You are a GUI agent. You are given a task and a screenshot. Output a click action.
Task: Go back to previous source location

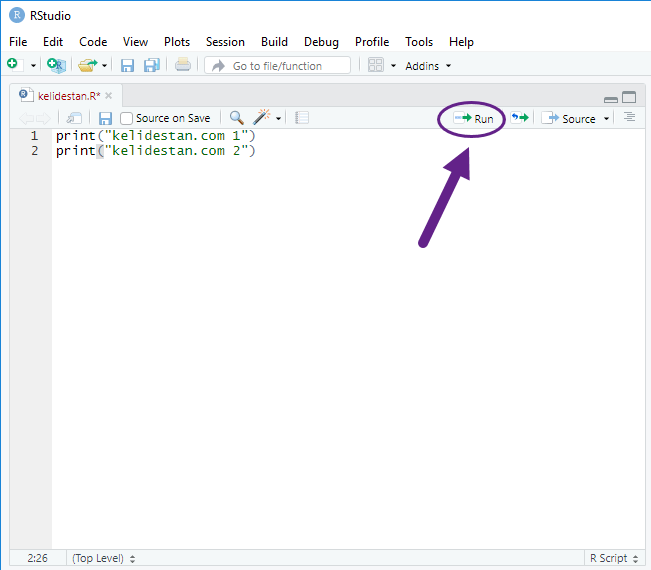pyautogui.click(x=26, y=119)
